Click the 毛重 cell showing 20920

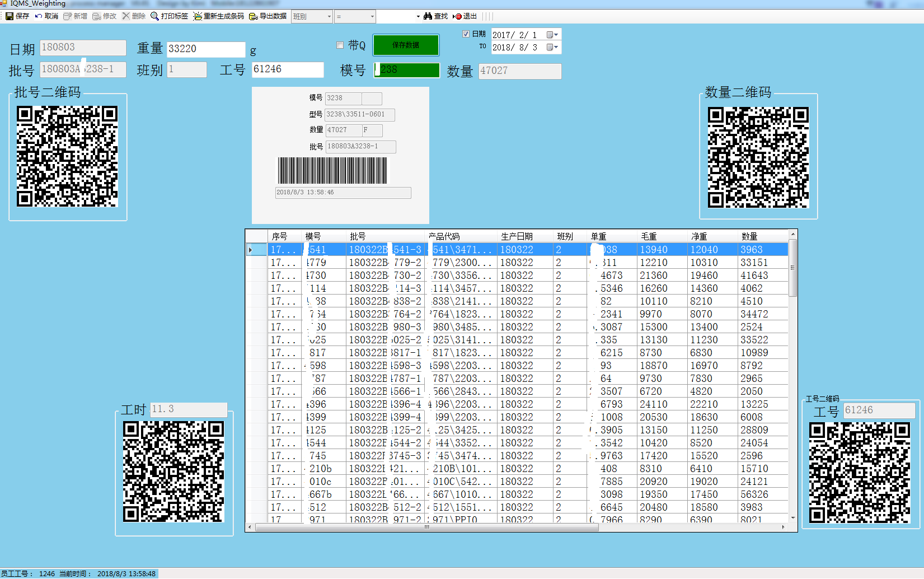tap(662, 482)
